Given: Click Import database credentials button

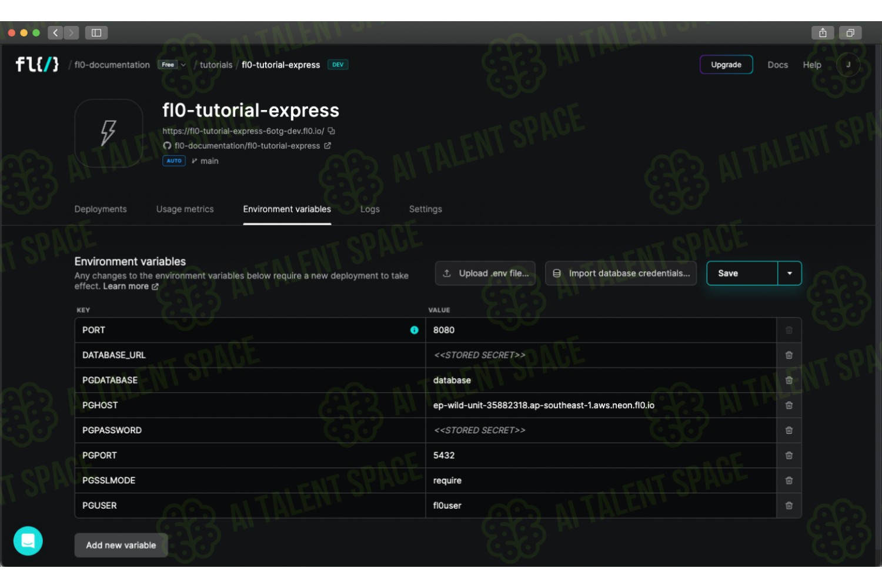Looking at the screenshot, I should [x=621, y=273].
